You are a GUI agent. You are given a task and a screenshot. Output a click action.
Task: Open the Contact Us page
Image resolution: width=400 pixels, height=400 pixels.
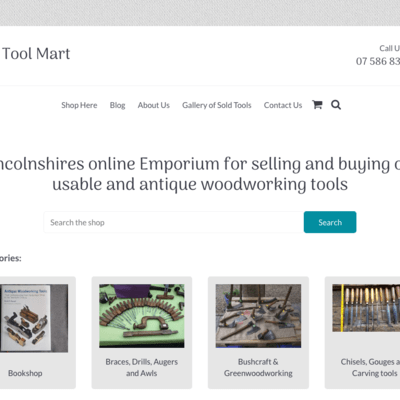(x=283, y=105)
